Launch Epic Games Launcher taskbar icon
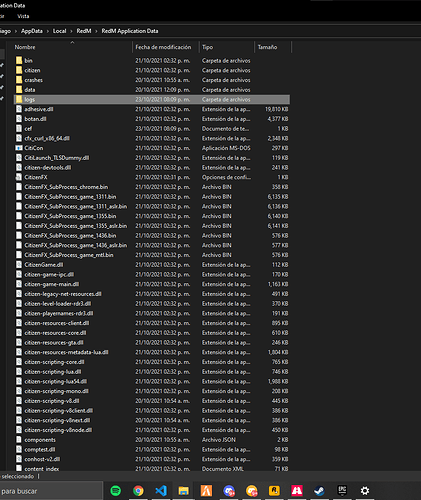 (342, 490)
